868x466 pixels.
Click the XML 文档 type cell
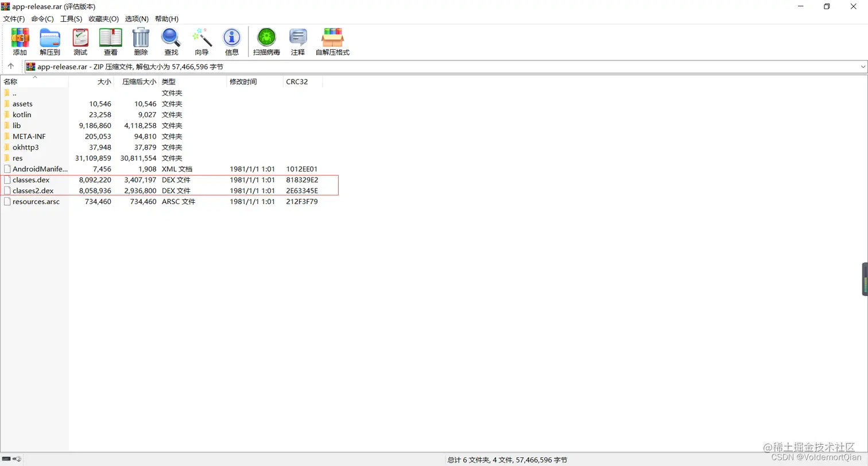point(177,169)
